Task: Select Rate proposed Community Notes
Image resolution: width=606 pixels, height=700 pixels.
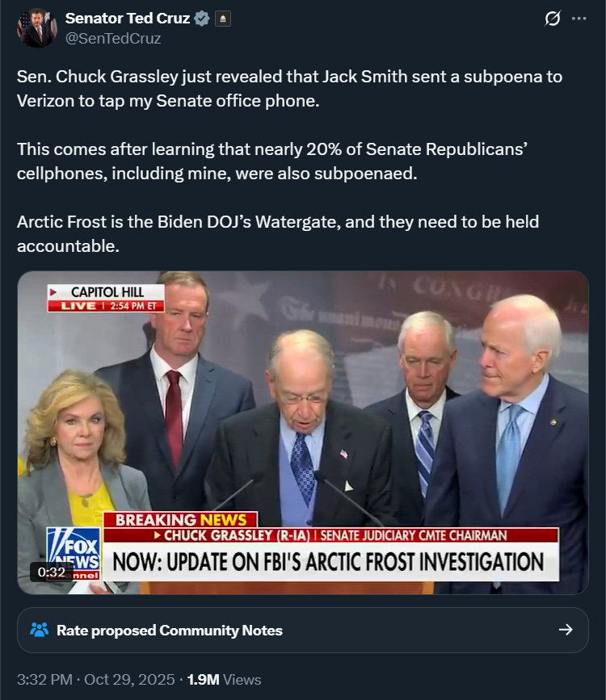Action: coord(170,630)
